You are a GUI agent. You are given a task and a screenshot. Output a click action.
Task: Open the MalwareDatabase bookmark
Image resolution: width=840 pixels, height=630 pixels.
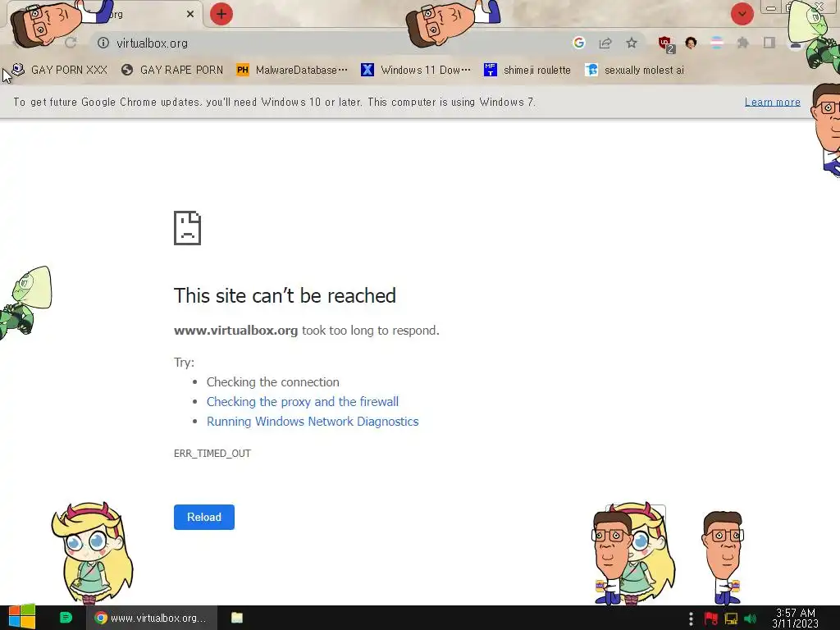[292, 70]
